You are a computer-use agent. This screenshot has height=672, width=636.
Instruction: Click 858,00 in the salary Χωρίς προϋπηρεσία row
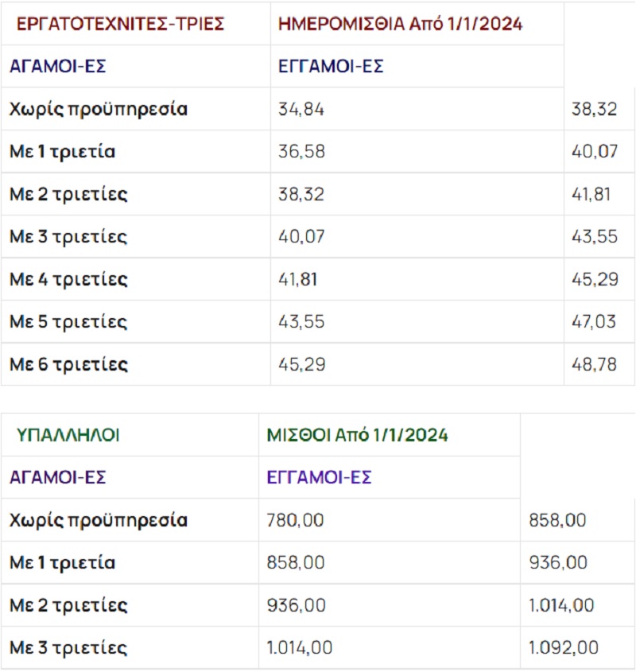pos(557,520)
